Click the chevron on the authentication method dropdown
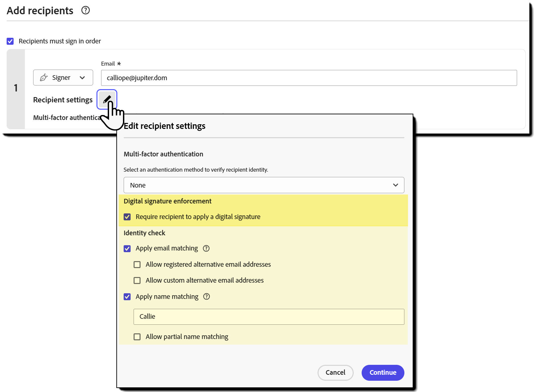The height and width of the screenshot is (392, 534). pyautogui.click(x=395, y=185)
